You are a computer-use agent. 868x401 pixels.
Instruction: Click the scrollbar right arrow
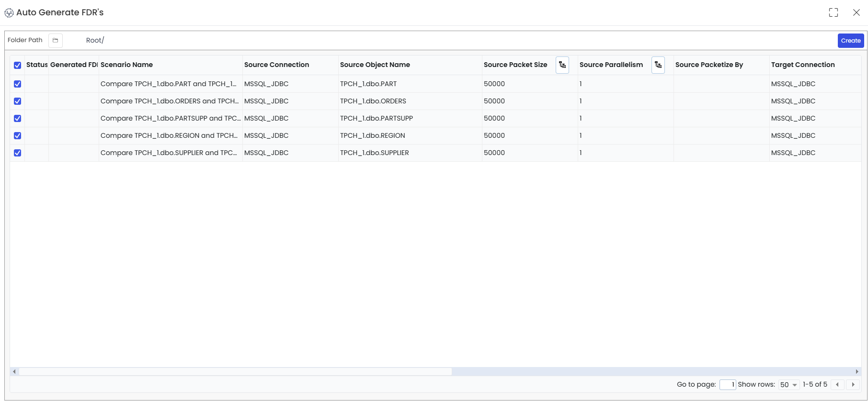857,371
